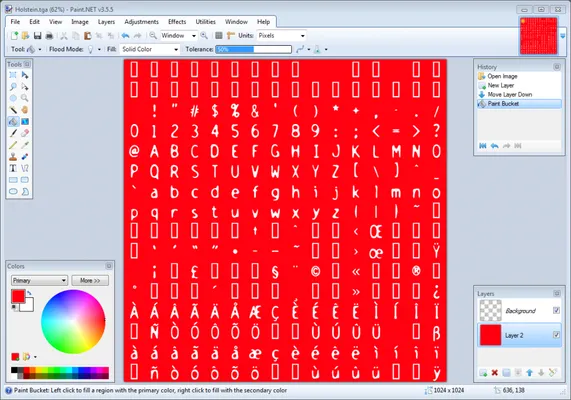The width and height of the screenshot is (571, 400).
Task: Choose the Magic Wand tool
Action: click(13, 110)
